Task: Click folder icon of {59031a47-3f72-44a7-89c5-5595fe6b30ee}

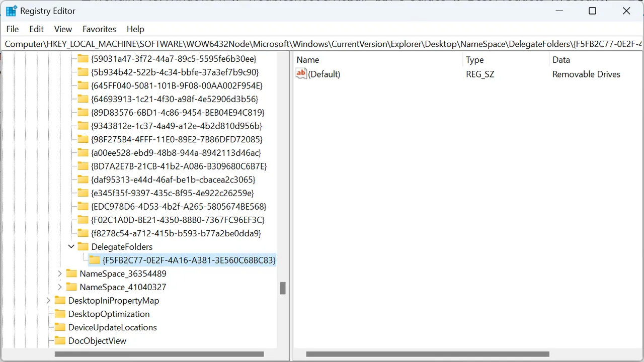Action: [x=83, y=59]
